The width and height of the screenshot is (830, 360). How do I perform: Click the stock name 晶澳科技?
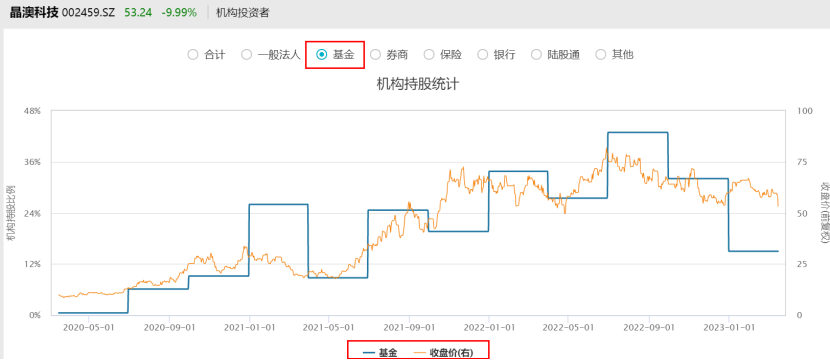pyautogui.click(x=34, y=13)
